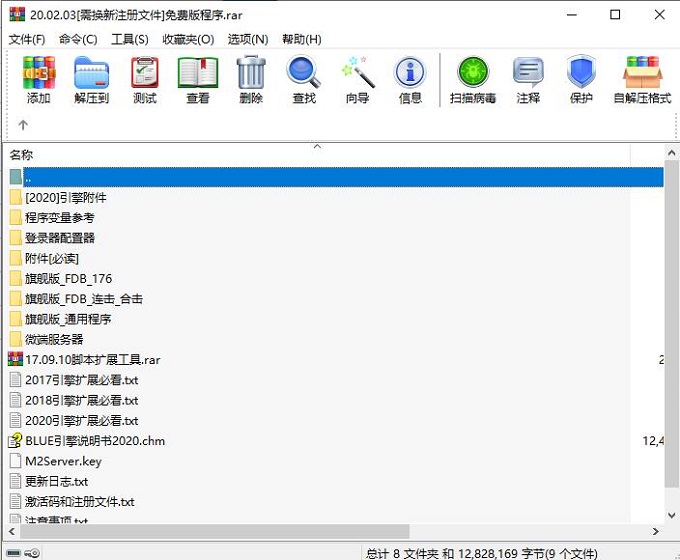This screenshot has height=560, width=680.
Task: Click the folder icon of 微端服务器
Action: 16,339
